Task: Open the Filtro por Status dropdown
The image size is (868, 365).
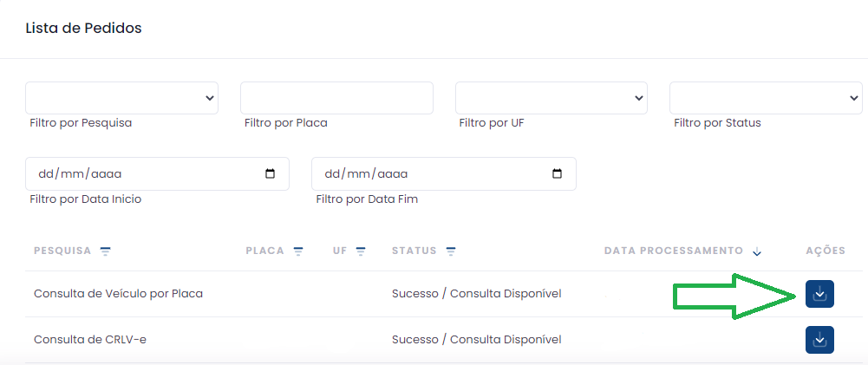Action: click(765, 98)
